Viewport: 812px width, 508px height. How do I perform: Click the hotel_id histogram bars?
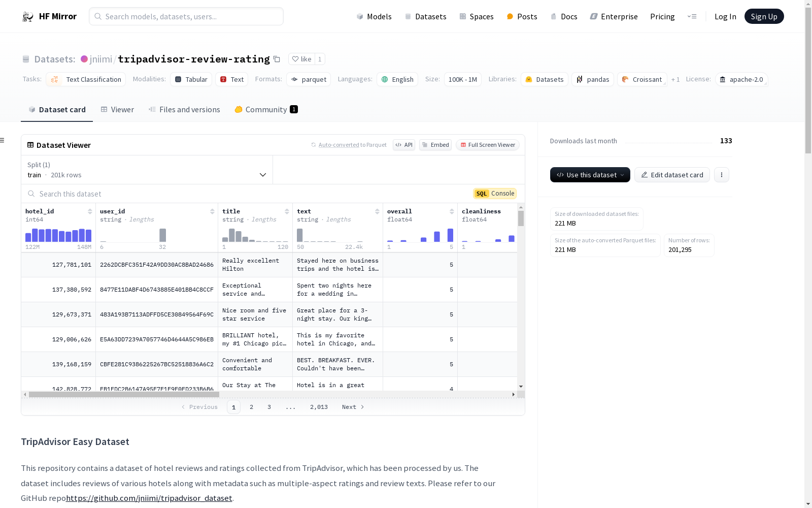coord(58,235)
